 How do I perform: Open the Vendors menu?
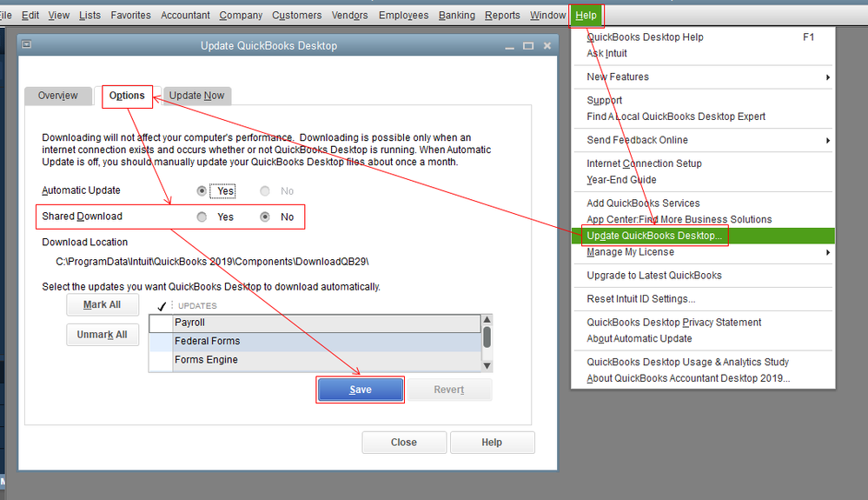click(350, 15)
